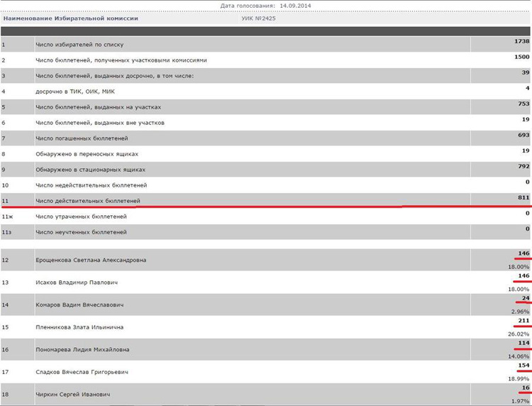Screen dimensions: 532x406
Task: Click the 26.02% percentage value
Action: coord(519,334)
